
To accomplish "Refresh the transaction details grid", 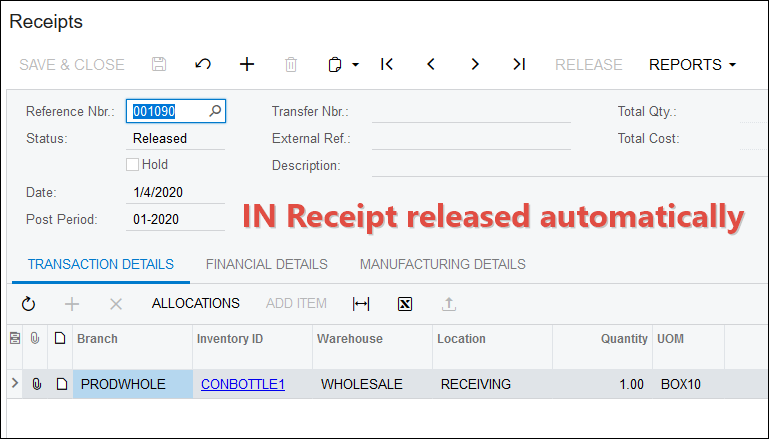I will pos(28,303).
